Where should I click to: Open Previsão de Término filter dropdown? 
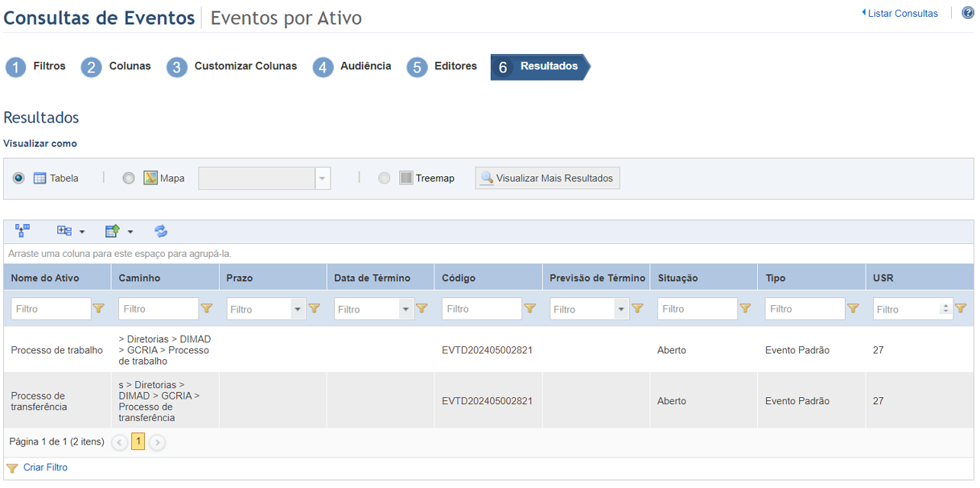pos(621,308)
